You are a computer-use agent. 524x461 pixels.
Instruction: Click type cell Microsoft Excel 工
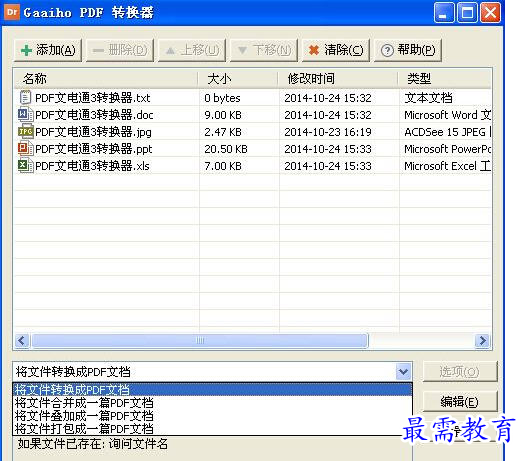click(448, 166)
